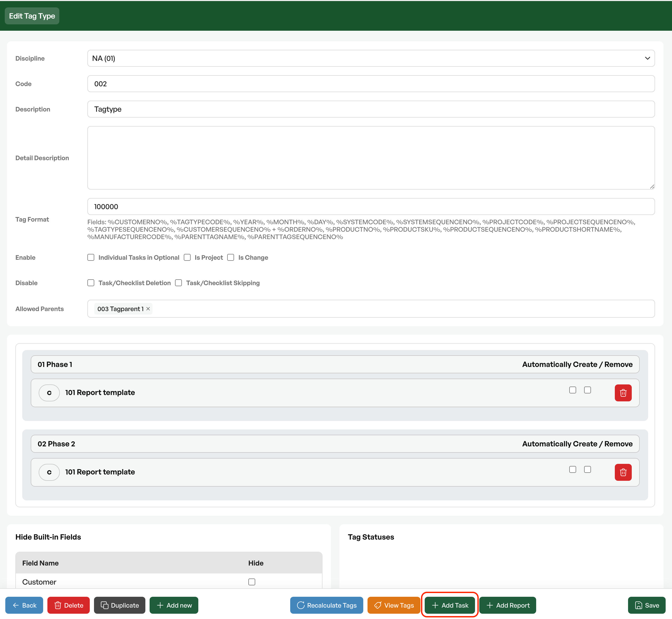Add Report to the tag type
The width and height of the screenshot is (672, 619).
click(508, 605)
